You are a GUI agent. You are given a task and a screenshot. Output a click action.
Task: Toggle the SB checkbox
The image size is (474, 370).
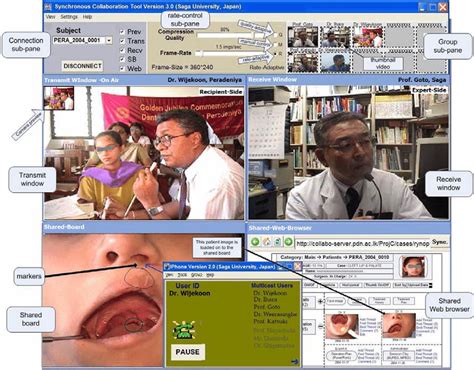pos(122,59)
